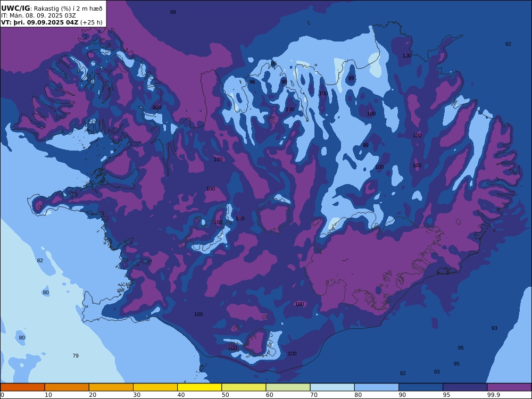
Task: Click the 'VT: þri. 09.09.2025 04Z' valid time
Action: click(39, 22)
